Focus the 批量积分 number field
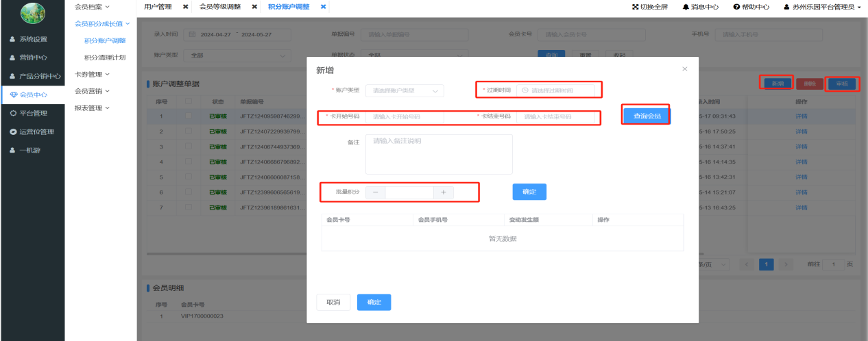The width and height of the screenshot is (868, 341). [x=409, y=192]
